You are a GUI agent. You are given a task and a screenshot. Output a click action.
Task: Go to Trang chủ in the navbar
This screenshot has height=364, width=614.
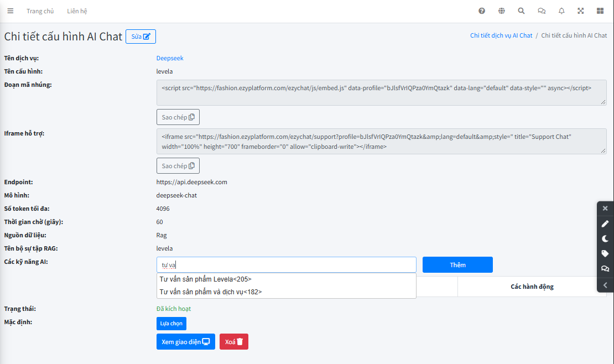[x=40, y=11]
